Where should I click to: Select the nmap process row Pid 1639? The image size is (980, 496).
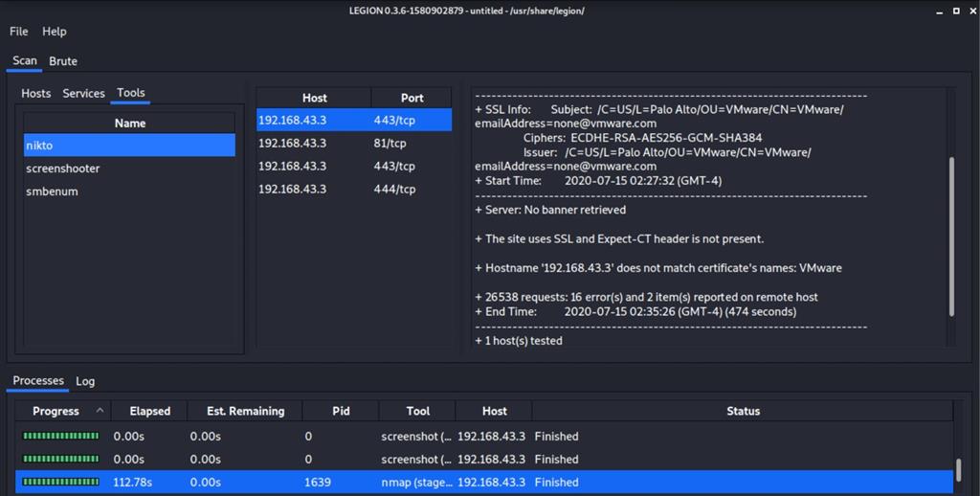[x=484, y=483]
